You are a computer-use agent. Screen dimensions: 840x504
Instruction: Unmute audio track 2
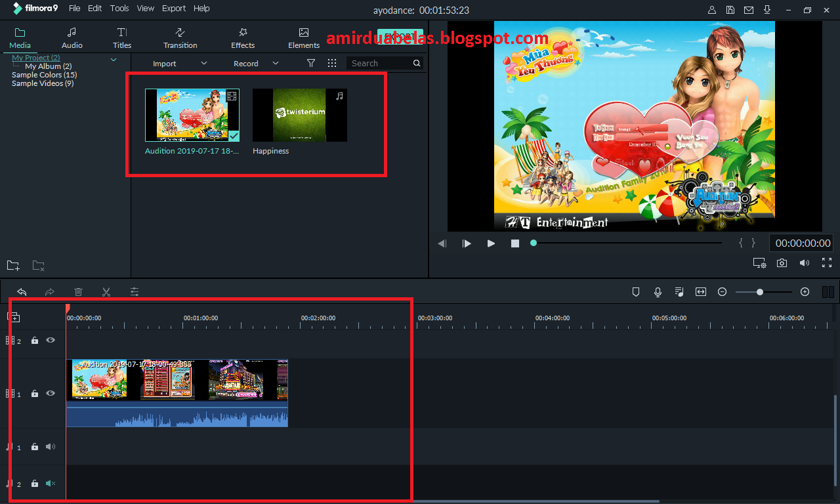tap(51, 484)
